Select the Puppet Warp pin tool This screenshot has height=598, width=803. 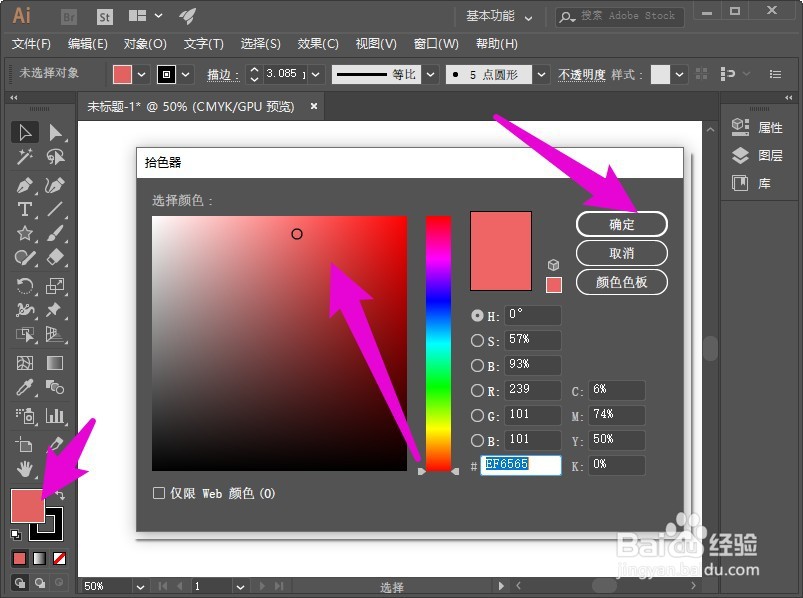pos(55,310)
